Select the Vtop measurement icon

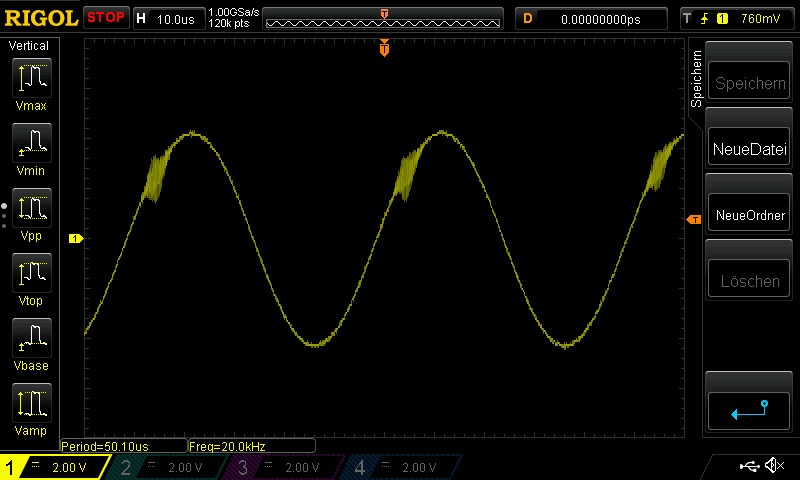[32, 272]
